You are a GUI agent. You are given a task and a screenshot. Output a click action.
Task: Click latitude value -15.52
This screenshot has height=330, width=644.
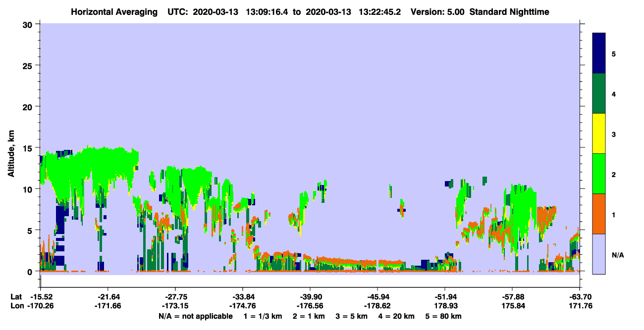[41, 296]
